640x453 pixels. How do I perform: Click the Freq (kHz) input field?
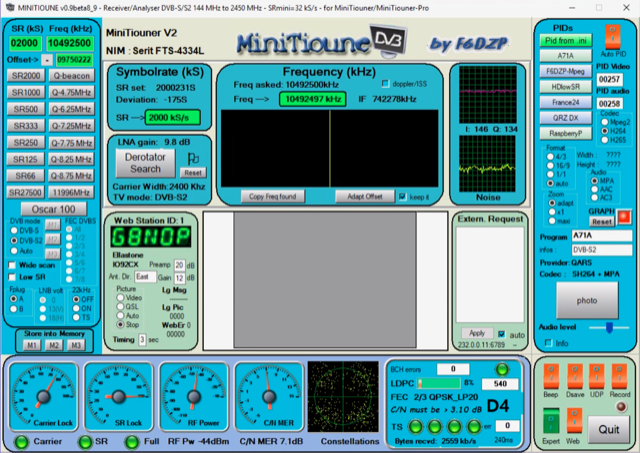tap(69, 43)
